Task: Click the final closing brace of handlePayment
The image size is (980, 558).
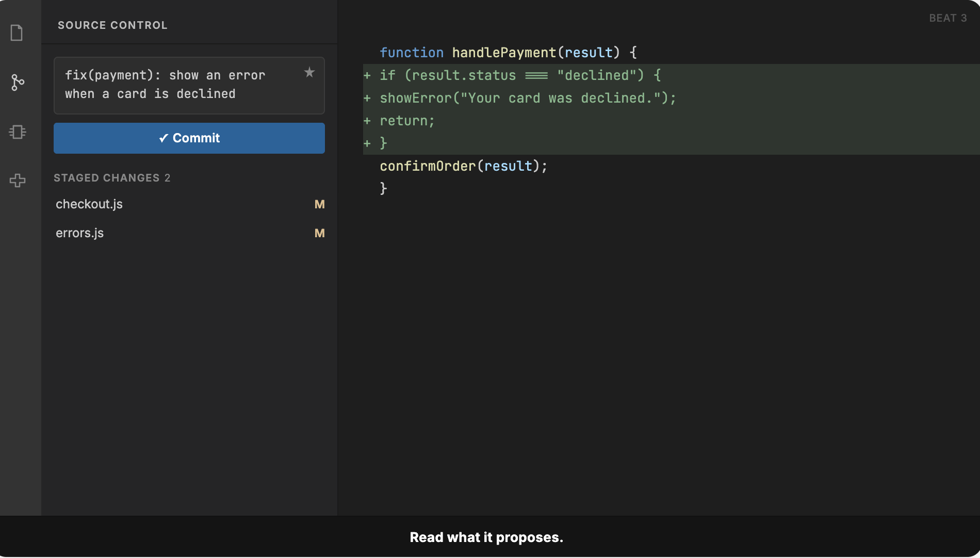Action: pyautogui.click(x=383, y=189)
